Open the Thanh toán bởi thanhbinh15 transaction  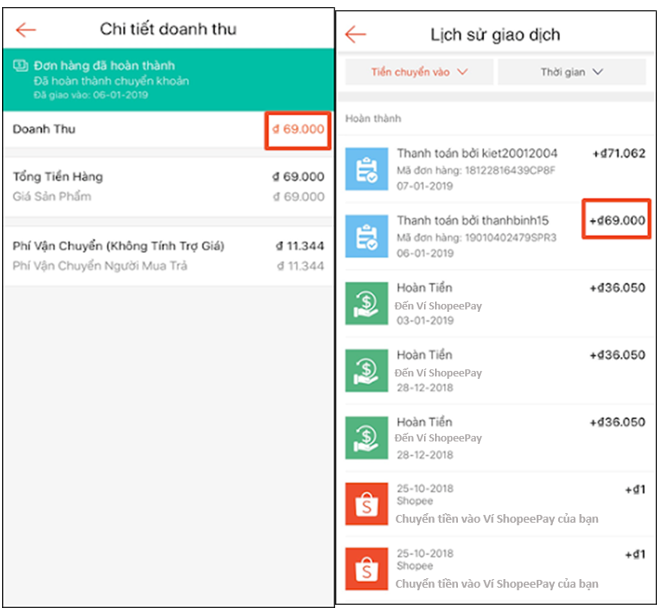[476, 221]
